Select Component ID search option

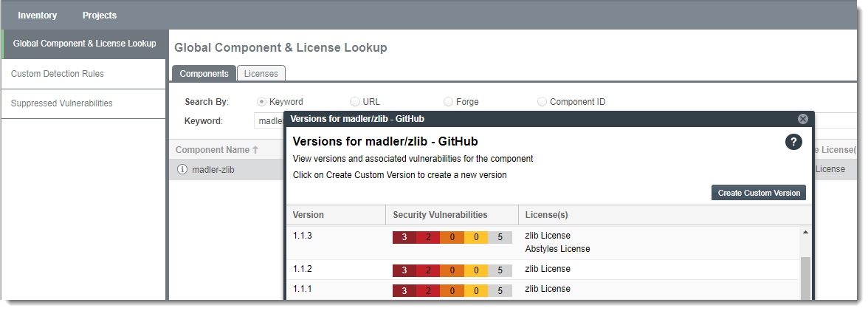[542, 102]
